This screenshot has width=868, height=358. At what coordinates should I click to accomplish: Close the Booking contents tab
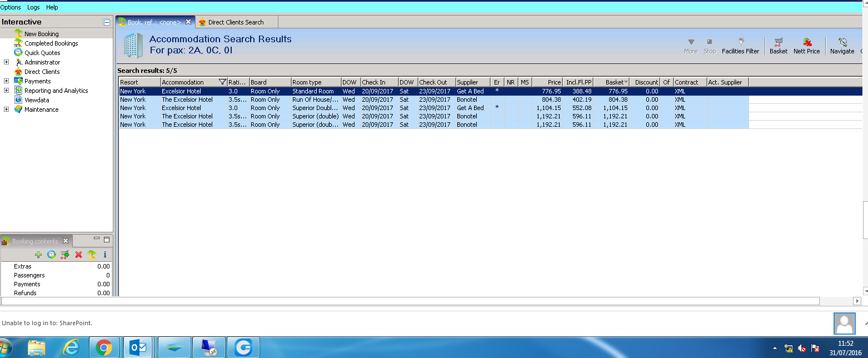(x=65, y=241)
